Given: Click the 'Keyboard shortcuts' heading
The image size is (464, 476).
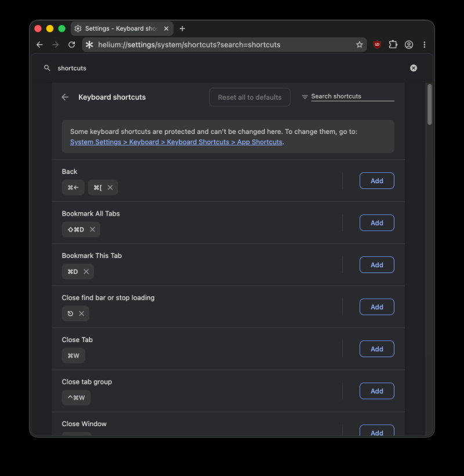Looking at the screenshot, I should click(x=112, y=97).
